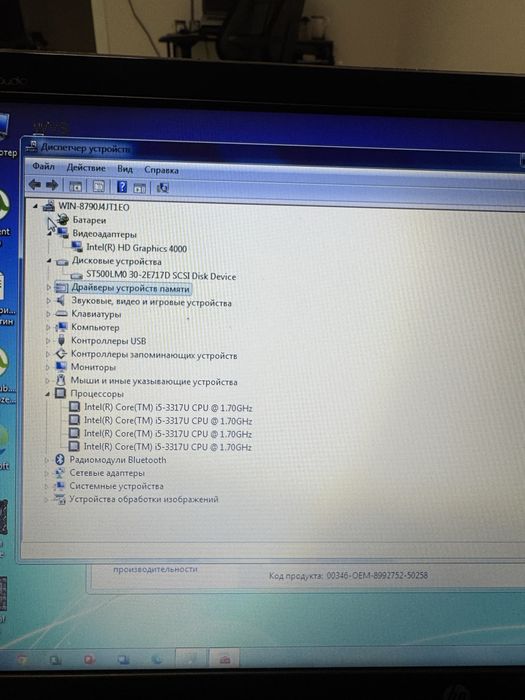525x700 pixels.
Task: Open the Действие menu
Action: 86,168
